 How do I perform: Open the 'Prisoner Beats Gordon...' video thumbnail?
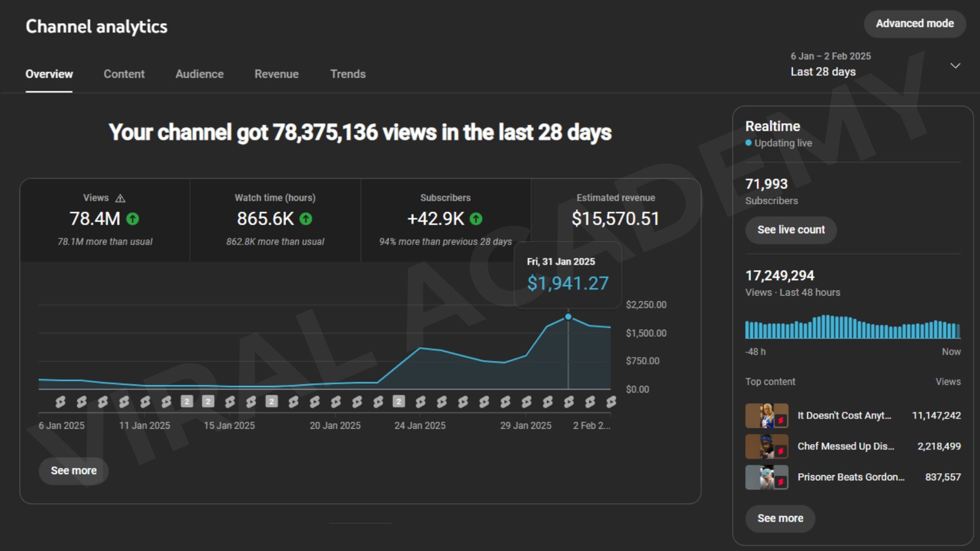pyautogui.click(x=767, y=477)
